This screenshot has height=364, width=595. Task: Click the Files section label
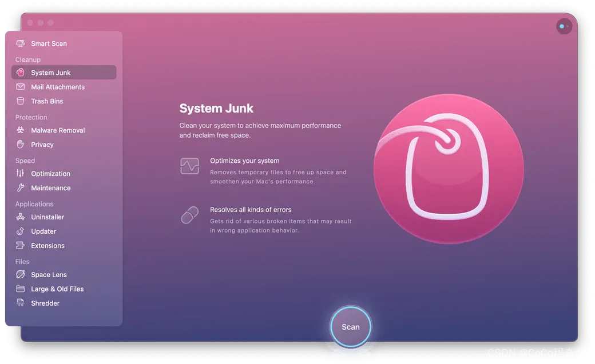[x=22, y=262]
